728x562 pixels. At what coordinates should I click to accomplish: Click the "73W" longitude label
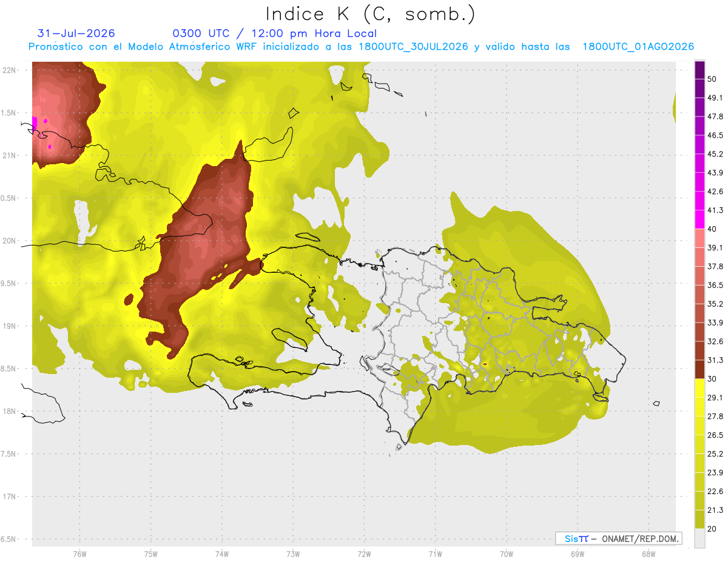coord(293,554)
